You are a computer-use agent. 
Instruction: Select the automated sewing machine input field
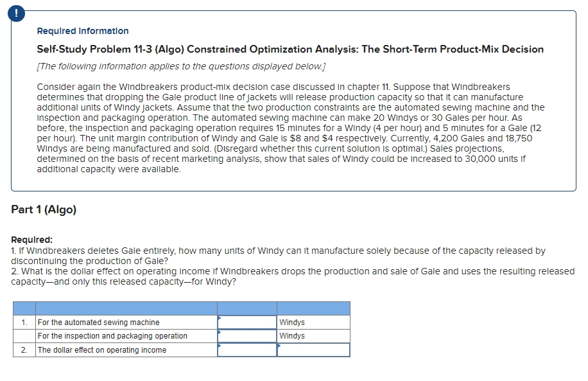pos(247,322)
